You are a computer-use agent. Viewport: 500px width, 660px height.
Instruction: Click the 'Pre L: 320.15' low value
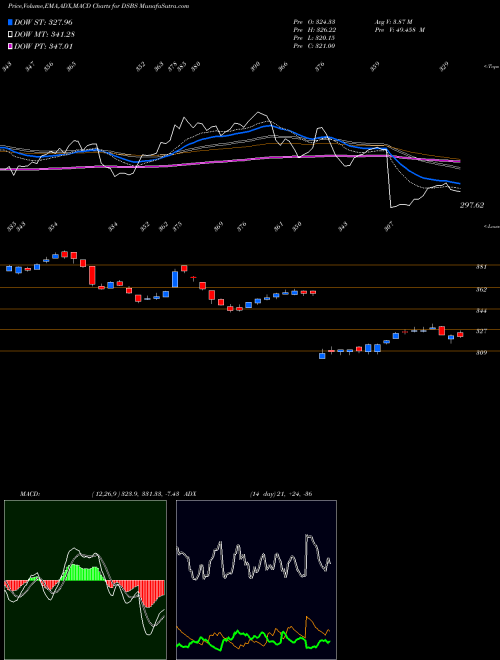(x=314, y=38)
